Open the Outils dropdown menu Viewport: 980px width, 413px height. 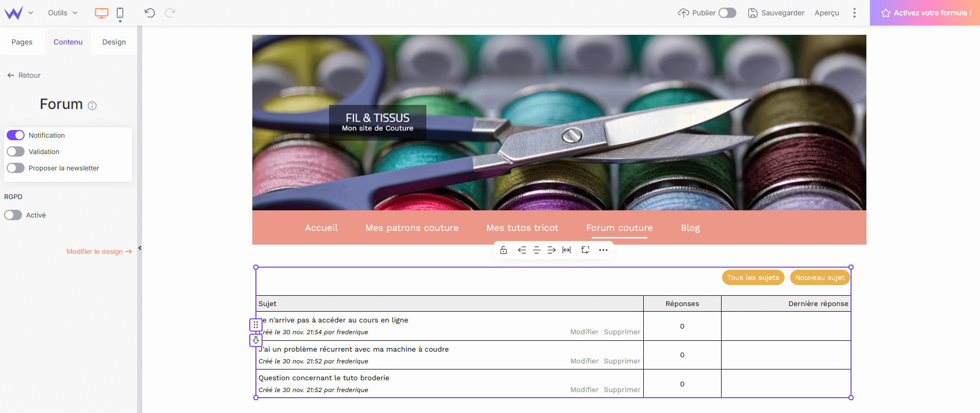coord(62,13)
